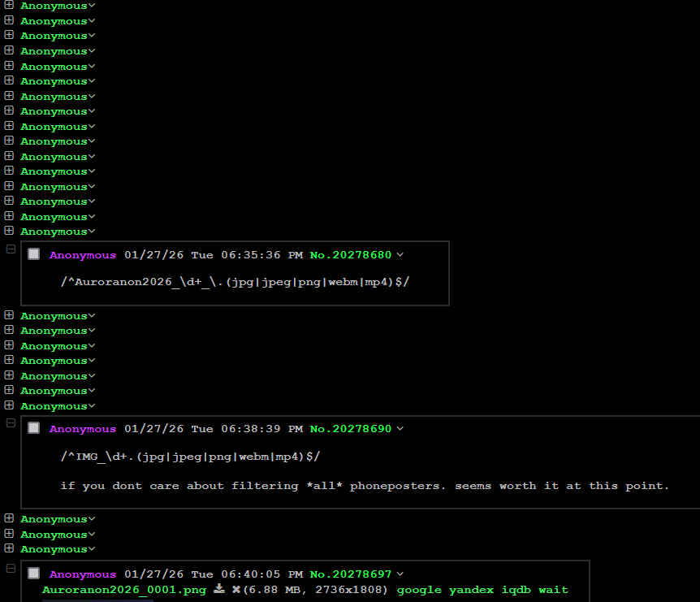The height and width of the screenshot is (602, 700).
Task: Click Anonymous name in post No.20278697
Action: click(x=83, y=574)
